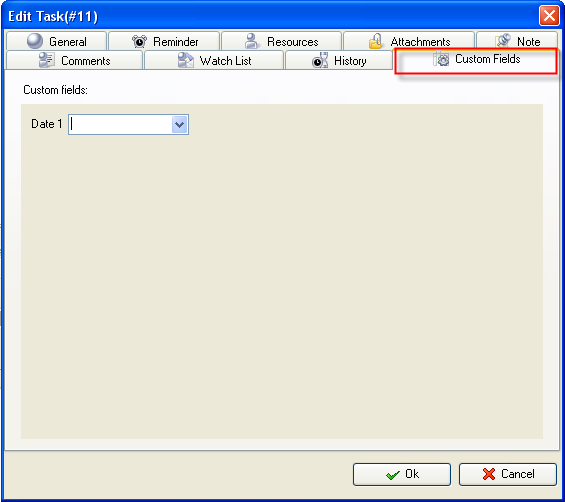Close the Edit Task dialog window
The image size is (565, 502).
[x=549, y=16]
